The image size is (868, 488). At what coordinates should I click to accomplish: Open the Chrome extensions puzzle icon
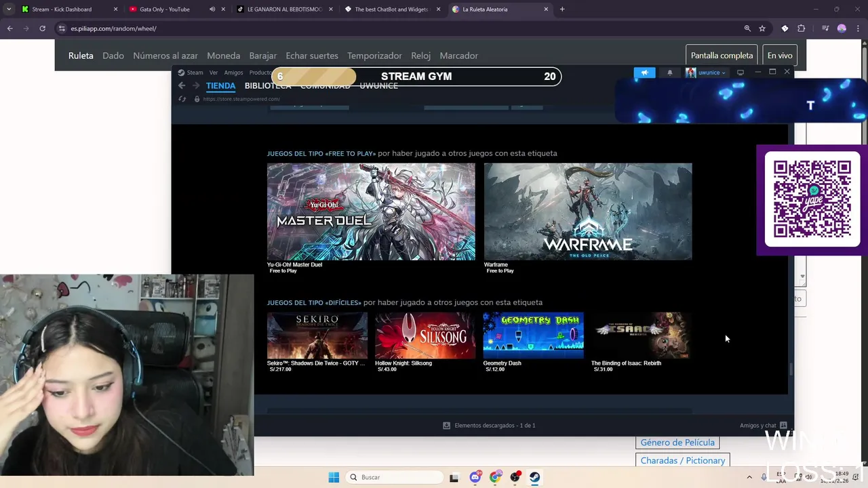pos(801,28)
